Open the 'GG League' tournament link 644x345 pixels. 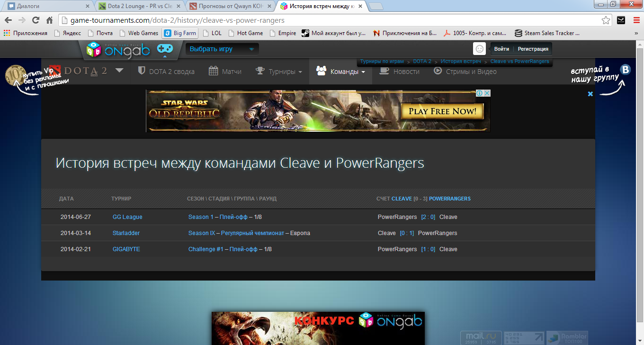click(x=127, y=217)
